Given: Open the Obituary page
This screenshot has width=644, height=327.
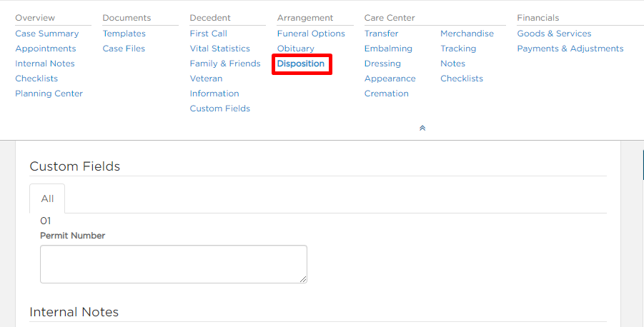Looking at the screenshot, I should (x=296, y=49).
